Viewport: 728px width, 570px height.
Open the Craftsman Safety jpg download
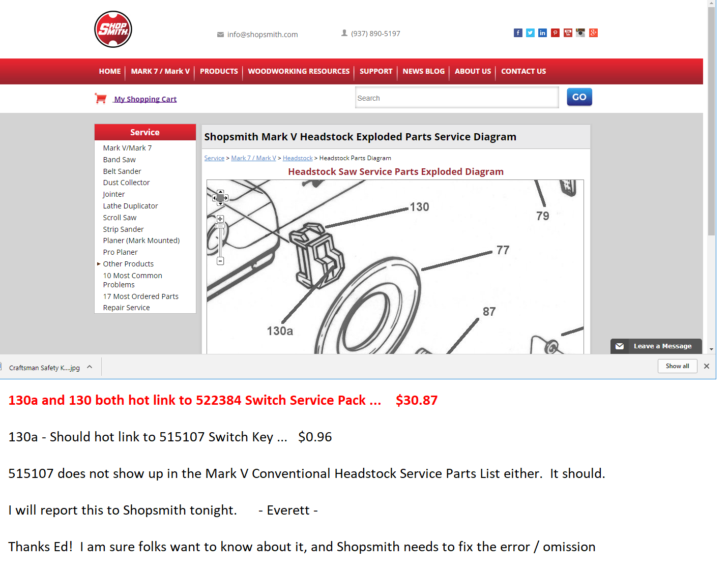pos(44,368)
